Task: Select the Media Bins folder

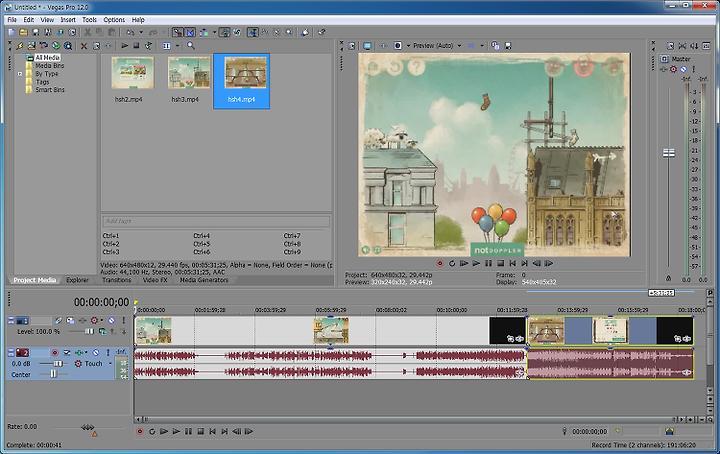Action: [50, 66]
